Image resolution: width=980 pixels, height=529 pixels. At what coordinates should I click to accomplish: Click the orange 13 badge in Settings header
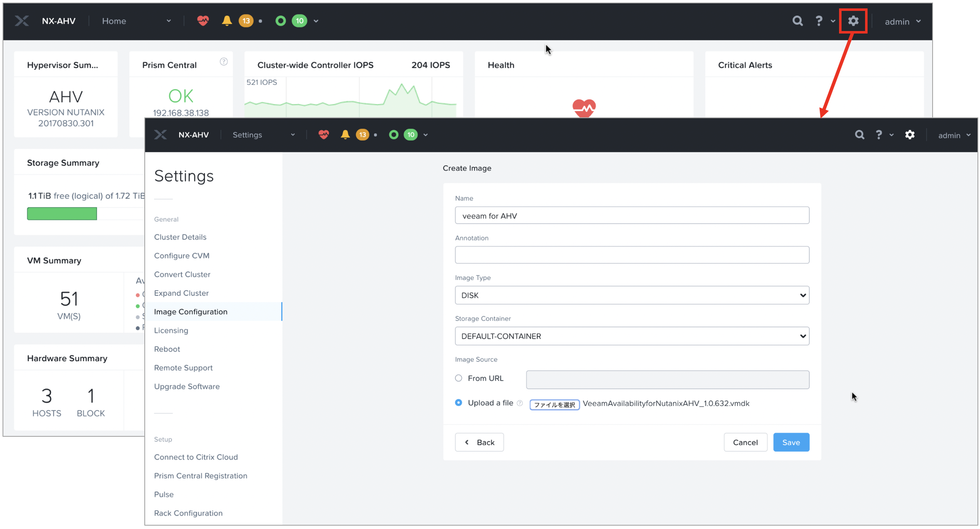click(x=362, y=135)
